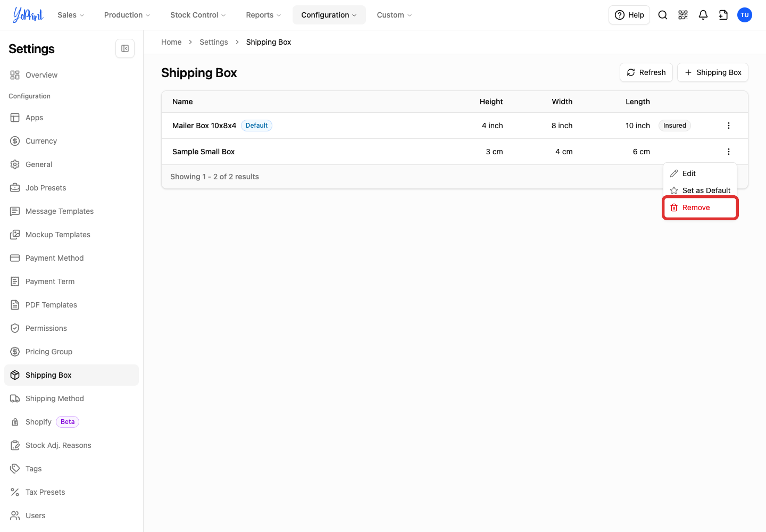766x532 pixels.
Task: Open the TU user avatar menu
Action: coord(745,15)
